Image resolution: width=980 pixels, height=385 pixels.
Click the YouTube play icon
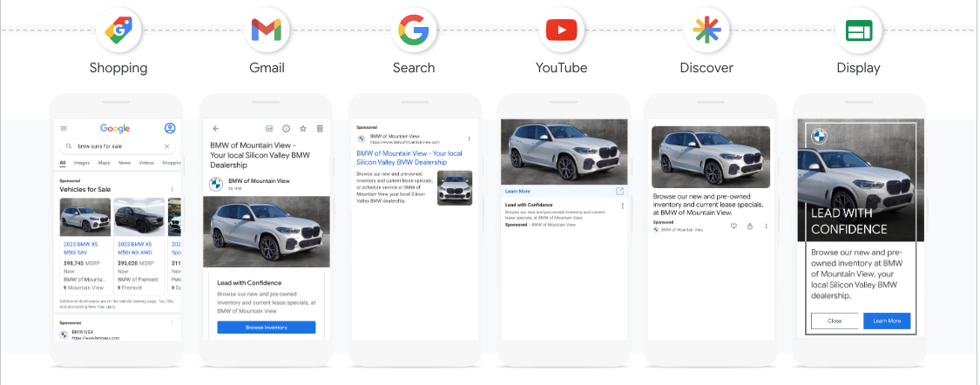tap(561, 30)
